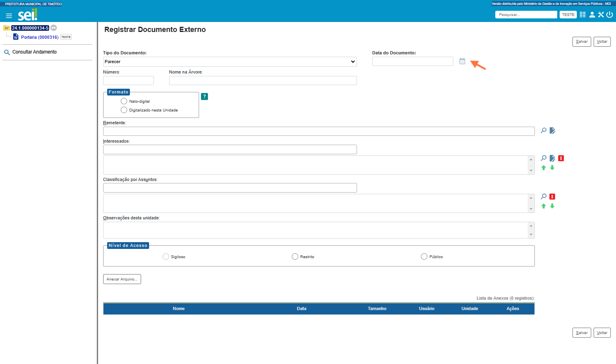Viewport: 616px width, 364px height.
Task: Open process 24.1.000000134-5 in tree
Action: 30,28
